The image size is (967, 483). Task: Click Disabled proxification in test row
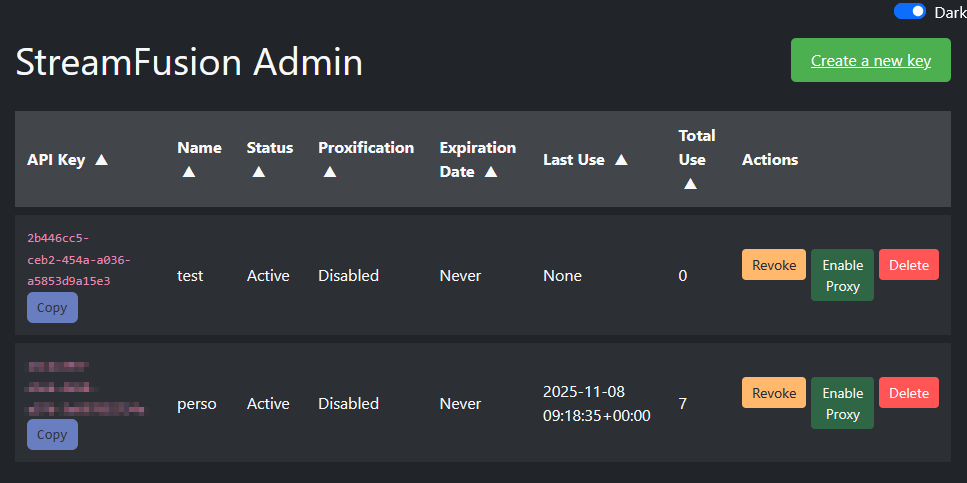tap(348, 276)
